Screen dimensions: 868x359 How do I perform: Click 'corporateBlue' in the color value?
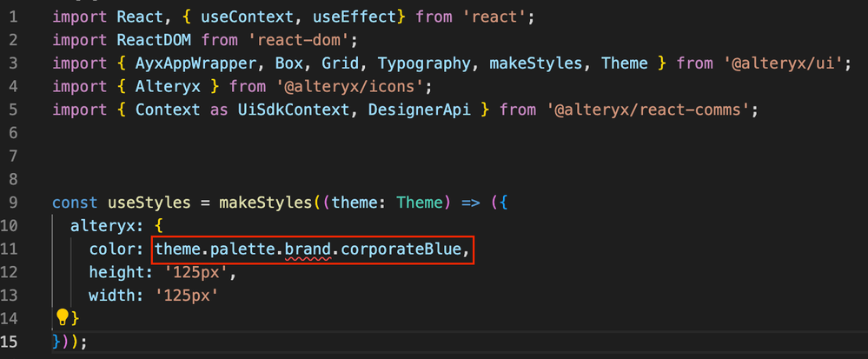click(x=401, y=249)
